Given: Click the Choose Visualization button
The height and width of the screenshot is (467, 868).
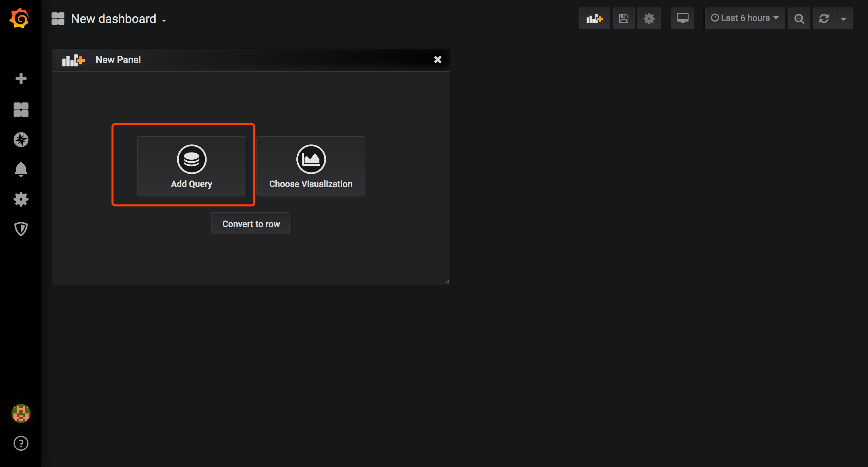Looking at the screenshot, I should (311, 166).
